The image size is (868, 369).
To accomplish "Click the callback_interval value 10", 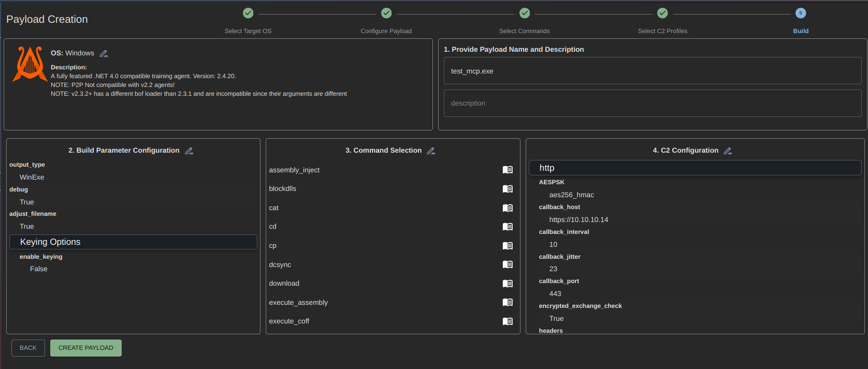I will (553, 244).
